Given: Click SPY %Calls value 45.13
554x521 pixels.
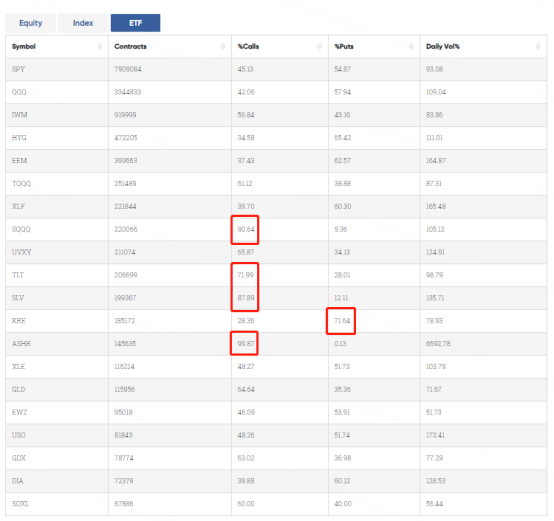Looking at the screenshot, I should click(246, 69).
